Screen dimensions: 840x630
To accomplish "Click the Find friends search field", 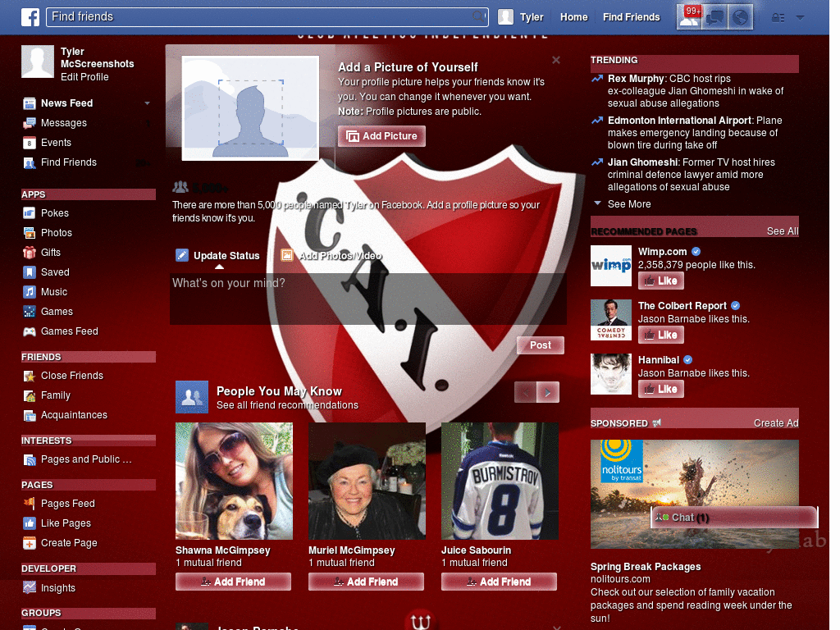I will point(267,16).
